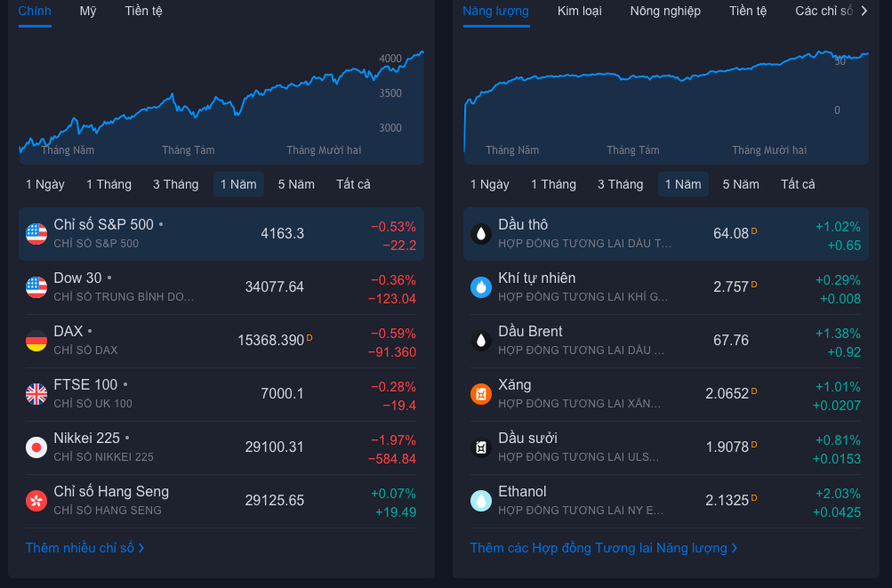Open Thêm các Hợp đồng Tương lai Năng lượng link

(604, 548)
